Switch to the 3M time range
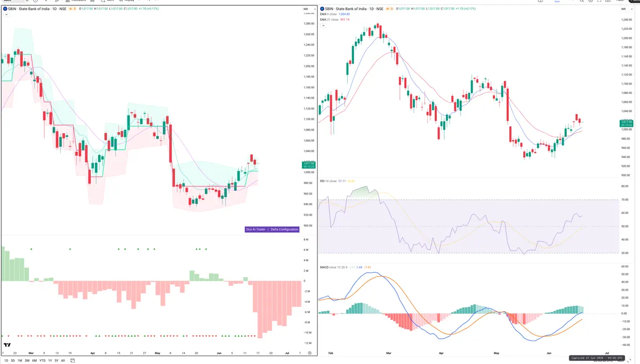Image resolution: width=640 pixels, height=364 pixels. [x=27, y=361]
